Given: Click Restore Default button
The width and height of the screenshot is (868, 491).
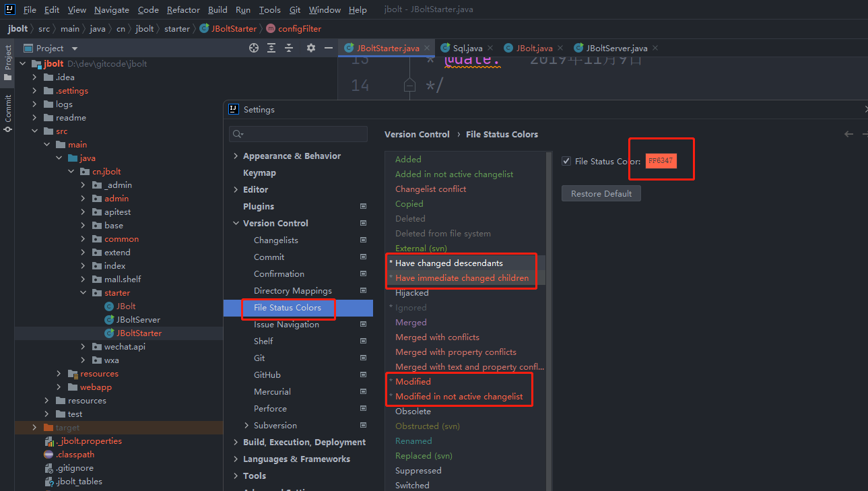Looking at the screenshot, I should [601, 193].
